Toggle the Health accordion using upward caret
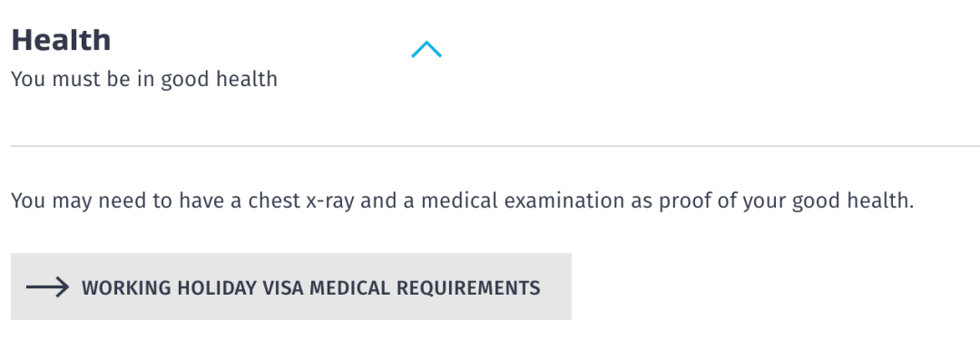 426,49
